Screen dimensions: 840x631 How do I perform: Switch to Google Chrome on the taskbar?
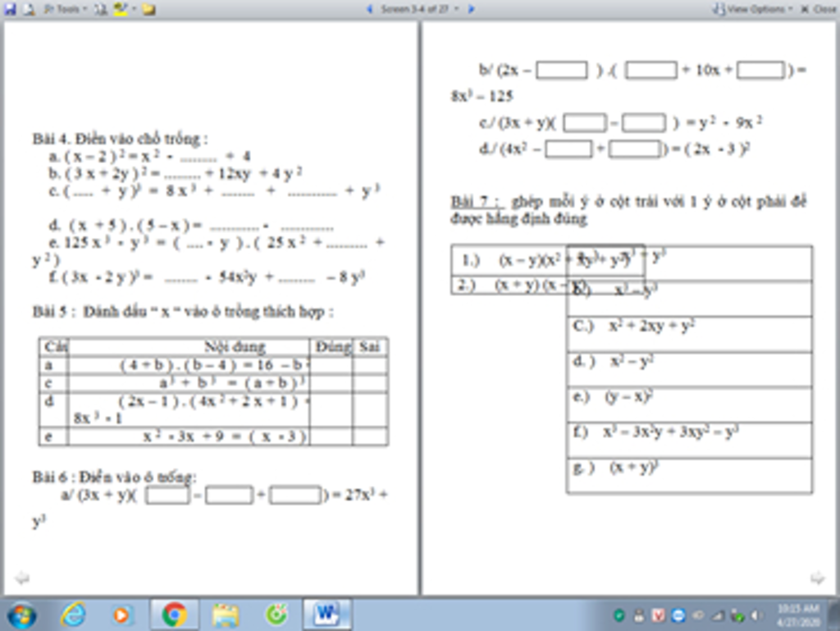point(174,615)
